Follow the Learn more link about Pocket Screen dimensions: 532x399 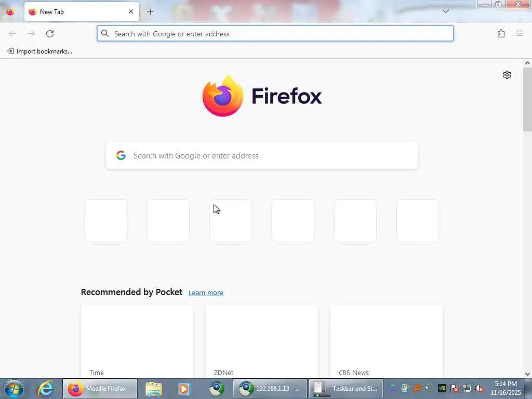(x=206, y=292)
